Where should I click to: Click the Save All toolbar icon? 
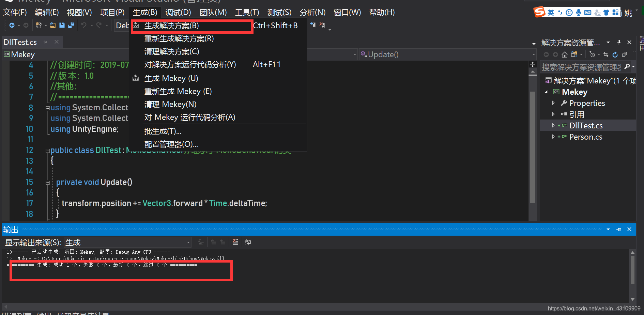point(71,25)
